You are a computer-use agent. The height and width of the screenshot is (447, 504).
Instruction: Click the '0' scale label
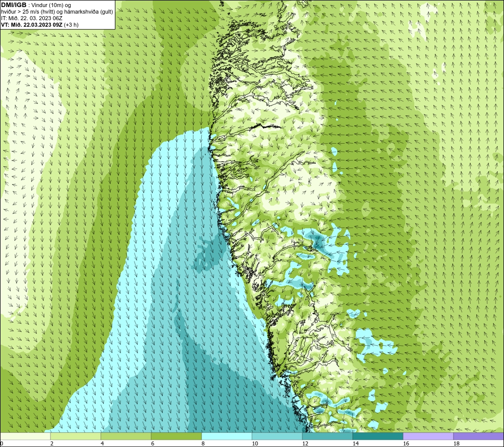(2, 444)
